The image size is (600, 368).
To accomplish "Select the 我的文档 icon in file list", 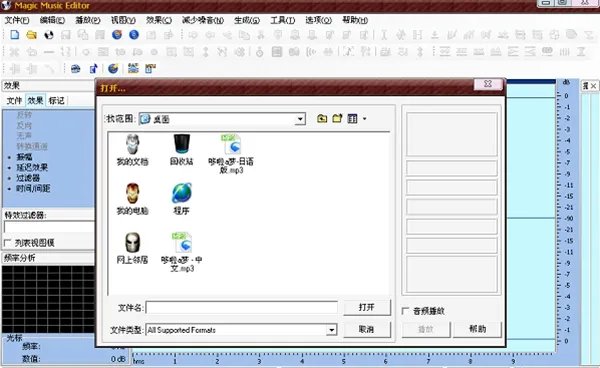I will pyautogui.click(x=132, y=150).
